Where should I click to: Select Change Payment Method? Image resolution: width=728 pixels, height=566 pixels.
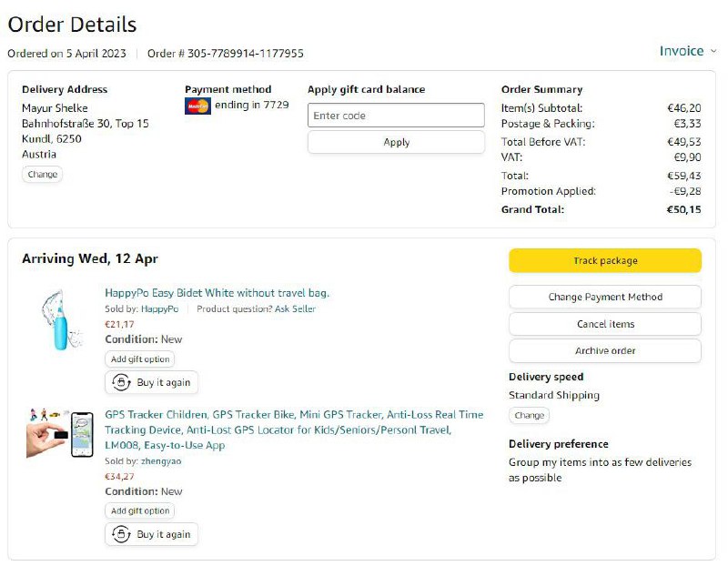tap(604, 297)
